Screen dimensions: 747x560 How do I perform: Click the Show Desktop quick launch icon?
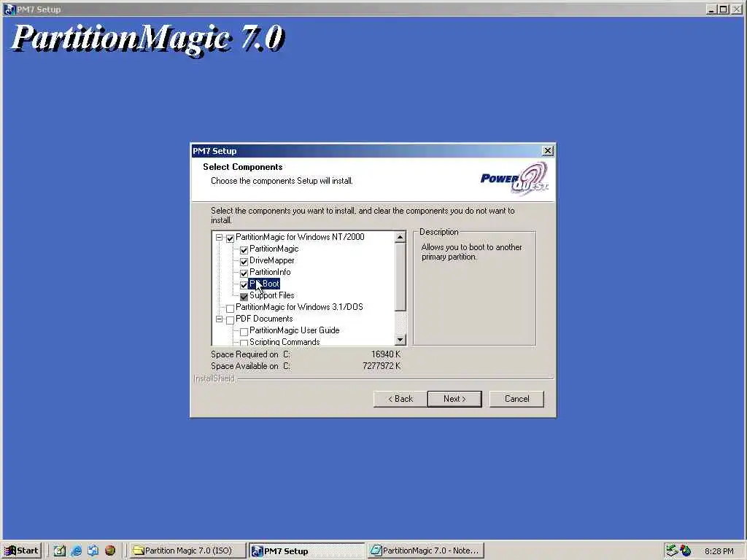coord(60,551)
